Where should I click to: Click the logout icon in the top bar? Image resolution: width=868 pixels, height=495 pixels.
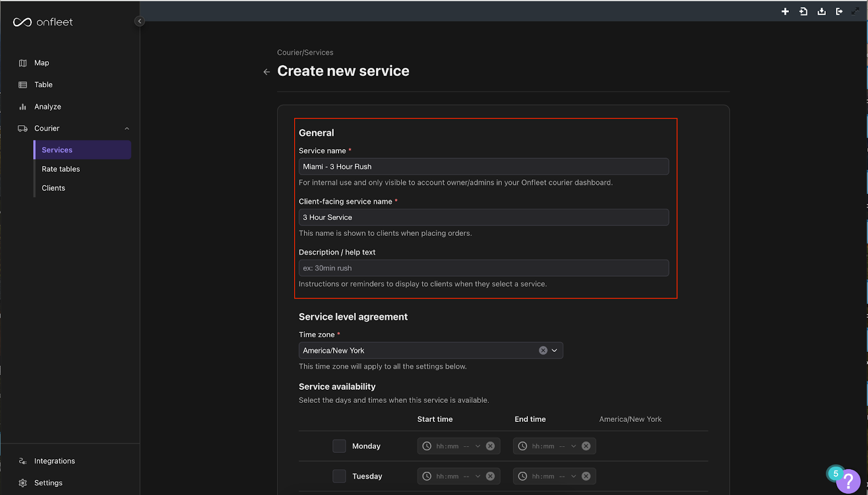(839, 11)
